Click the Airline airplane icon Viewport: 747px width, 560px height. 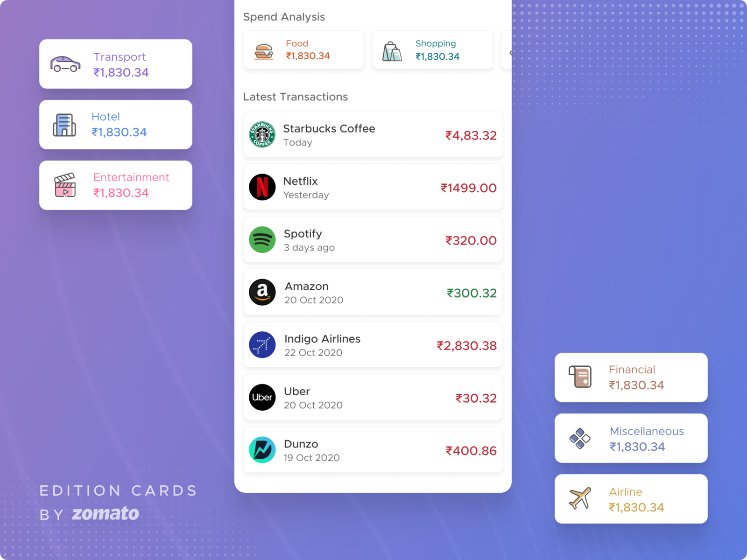click(x=580, y=499)
